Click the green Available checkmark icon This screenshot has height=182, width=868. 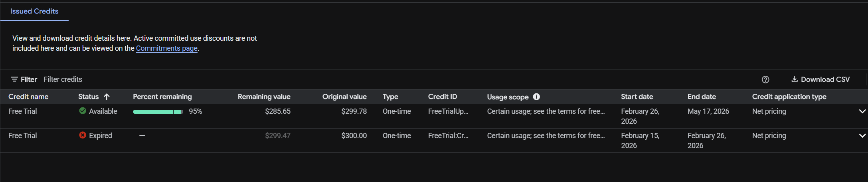point(83,111)
